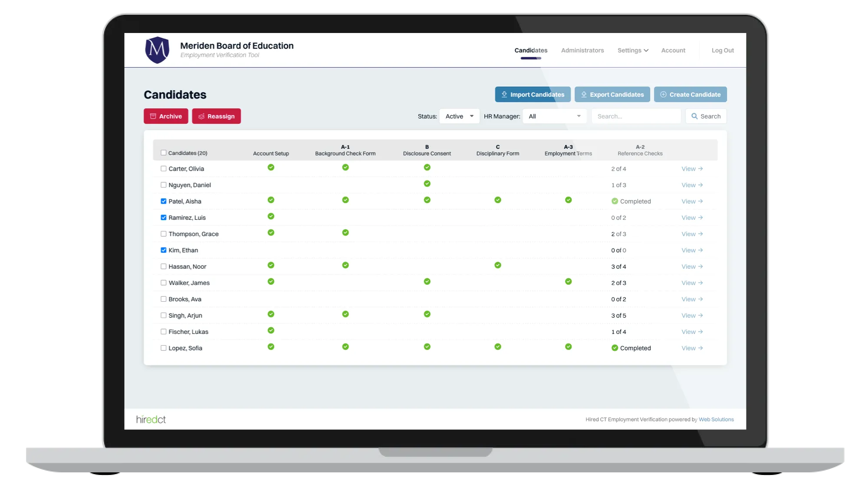Image resolution: width=868 pixels, height=488 pixels.
Task: Click the '0 of 0' reference checks value
Action: 618,251
